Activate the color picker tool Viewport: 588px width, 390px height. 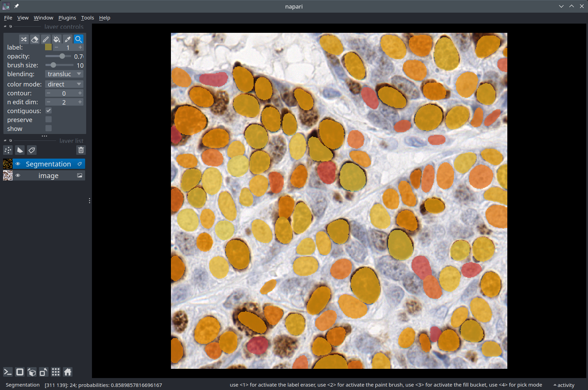67,39
